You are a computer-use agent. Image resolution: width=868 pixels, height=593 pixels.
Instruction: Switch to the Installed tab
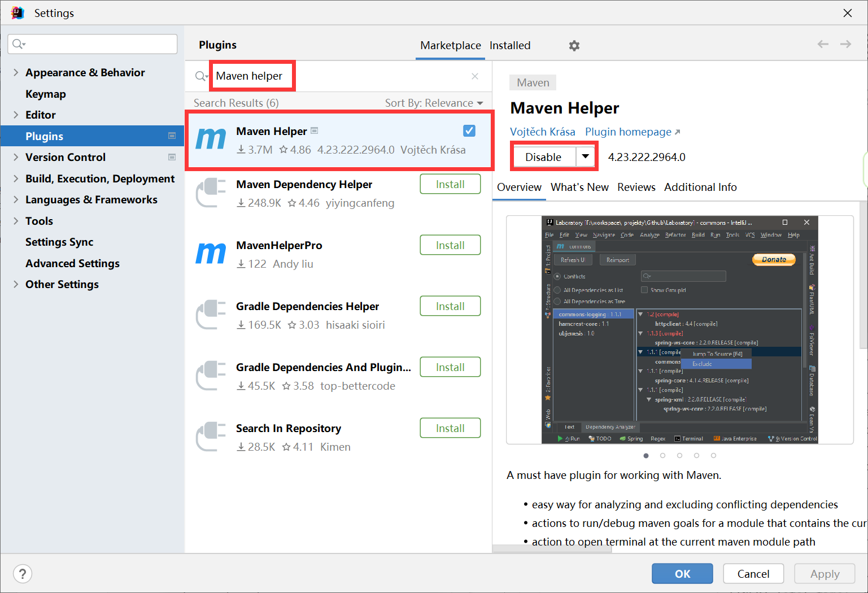(510, 45)
